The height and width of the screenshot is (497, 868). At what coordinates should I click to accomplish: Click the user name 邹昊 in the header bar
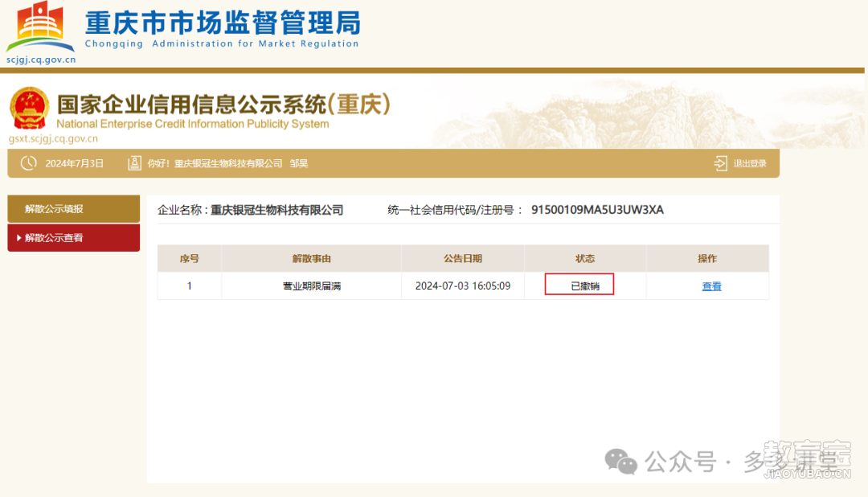(299, 163)
